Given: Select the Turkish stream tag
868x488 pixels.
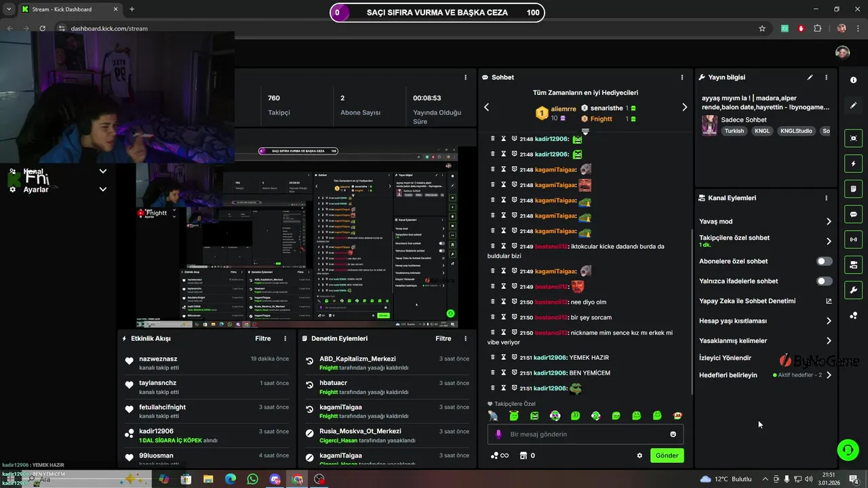Looking at the screenshot, I should tap(734, 131).
